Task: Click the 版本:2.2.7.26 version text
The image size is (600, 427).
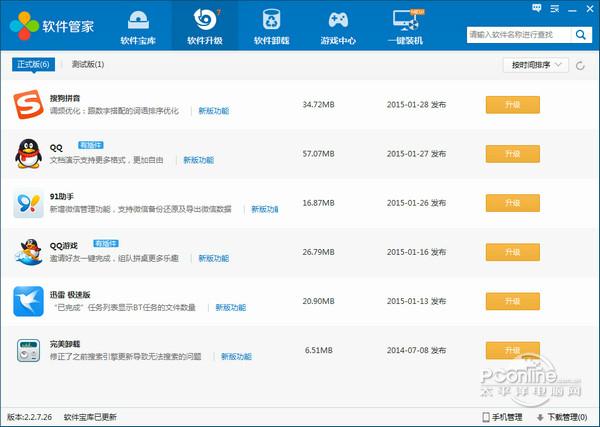Action: coord(29,417)
